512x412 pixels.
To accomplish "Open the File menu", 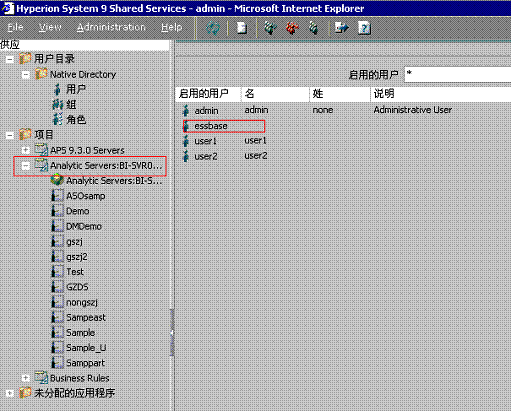I will pos(15,27).
